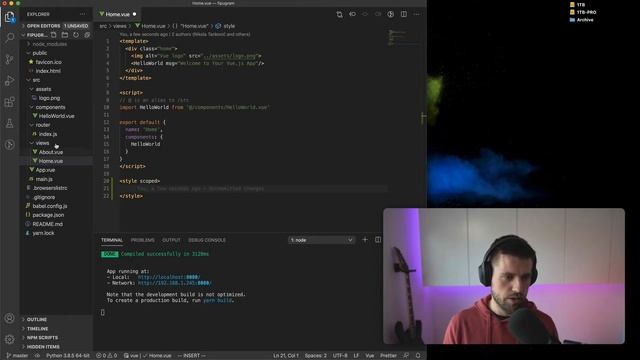Click the circular GitLens icon in editor toolbar
Screen dimensions: 640x360
[391, 14]
